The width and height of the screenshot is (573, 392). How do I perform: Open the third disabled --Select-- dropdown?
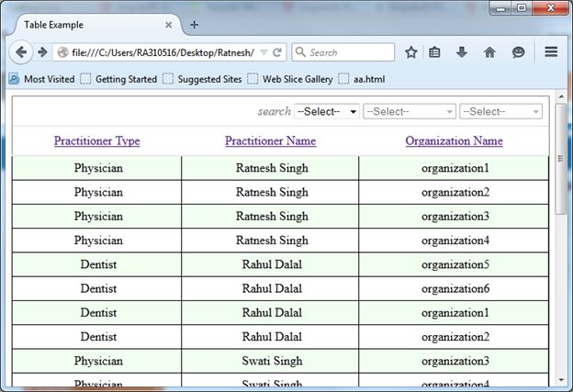coord(500,111)
